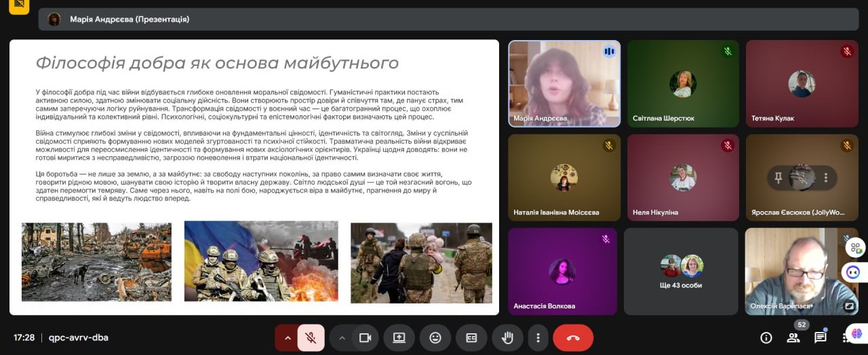The height and width of the screenshot is (355, 868).
Task: Expand audio settings arrow beside microphone
Action: tap(287, 337)
